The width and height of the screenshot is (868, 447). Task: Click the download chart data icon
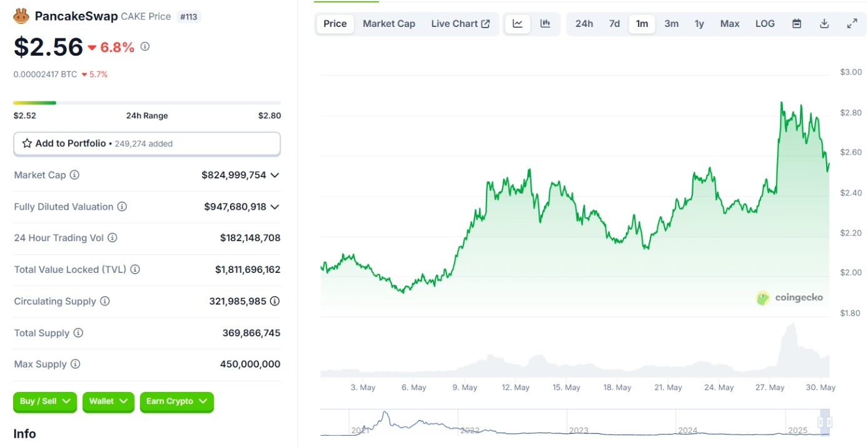click(x=824, y=24)
